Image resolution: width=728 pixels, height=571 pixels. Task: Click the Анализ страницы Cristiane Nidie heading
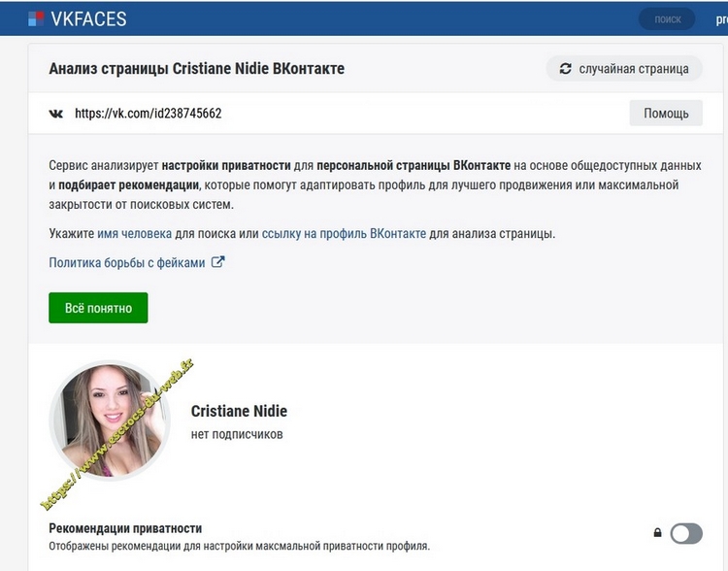[197, 69]
